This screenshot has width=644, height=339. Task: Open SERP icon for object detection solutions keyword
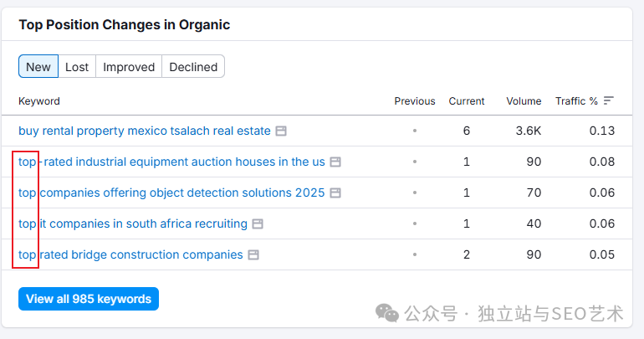(x=335, y=193)
